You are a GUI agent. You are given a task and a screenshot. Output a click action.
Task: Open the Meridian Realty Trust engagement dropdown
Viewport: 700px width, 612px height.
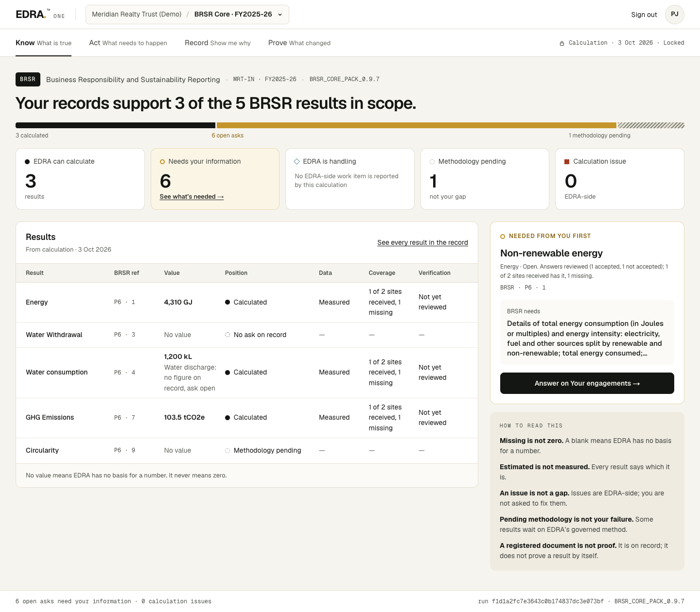point(187,15)
